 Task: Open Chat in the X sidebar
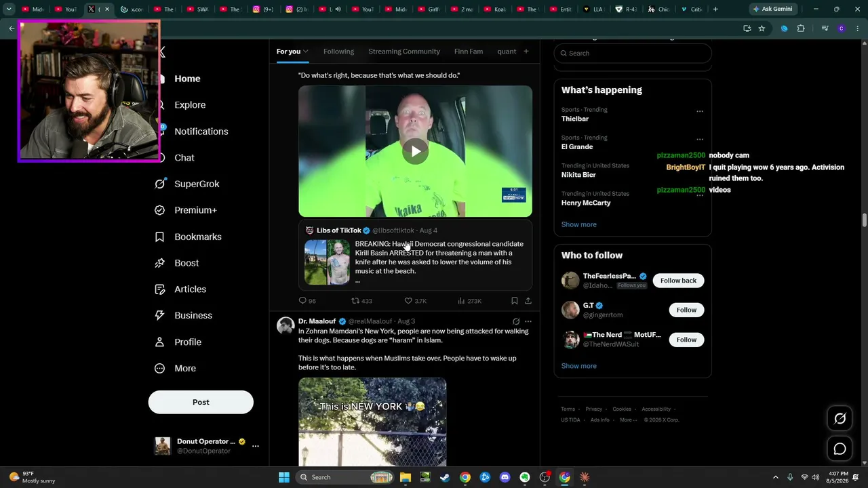[184, 158]
